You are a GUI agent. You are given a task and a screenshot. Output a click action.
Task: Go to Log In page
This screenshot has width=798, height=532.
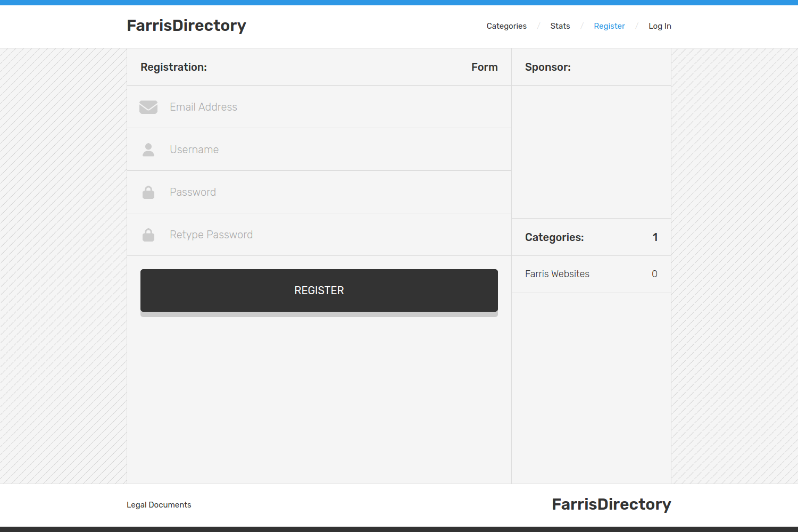point(660,26)
